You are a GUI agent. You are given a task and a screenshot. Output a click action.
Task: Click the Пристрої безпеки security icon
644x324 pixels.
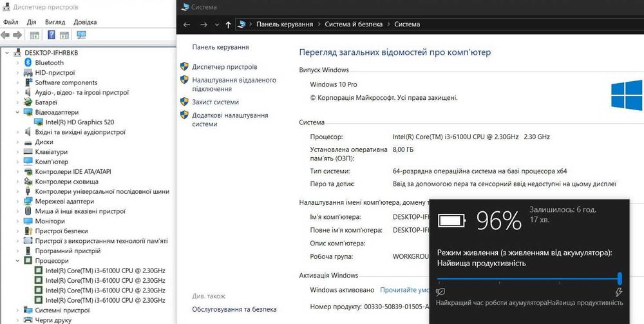28,231
